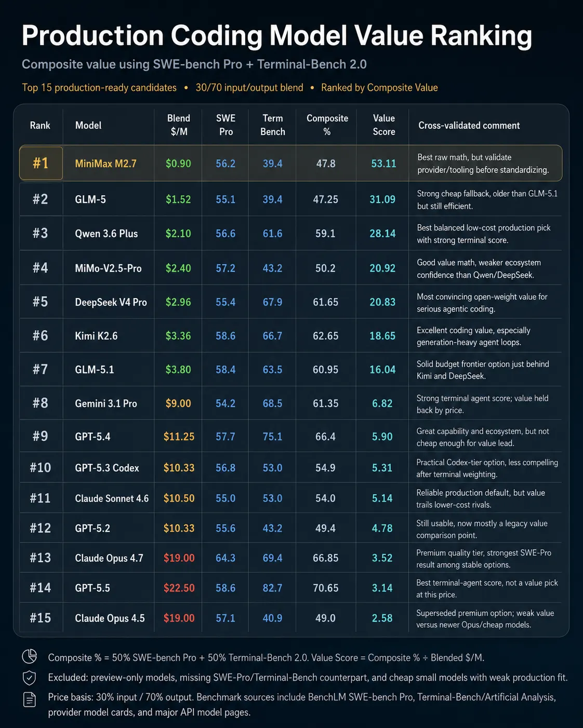Click the Rank column header

pyautogui.click(x=40, y=125)
